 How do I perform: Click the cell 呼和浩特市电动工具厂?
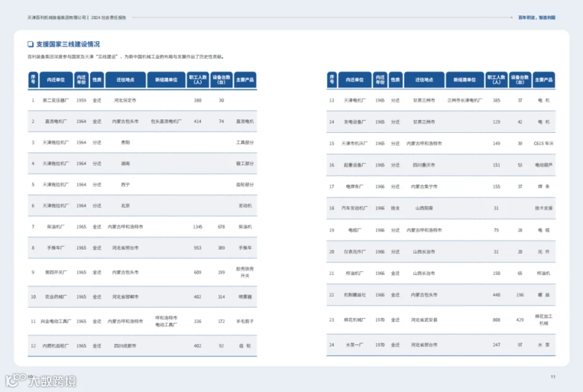pos(166,321)
